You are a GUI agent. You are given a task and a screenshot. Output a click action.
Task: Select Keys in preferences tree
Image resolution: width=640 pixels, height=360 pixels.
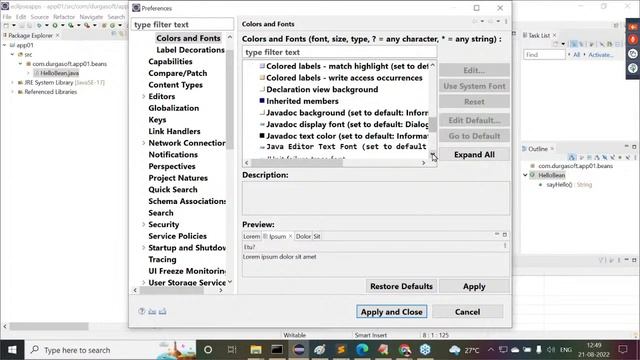point(157,120)
